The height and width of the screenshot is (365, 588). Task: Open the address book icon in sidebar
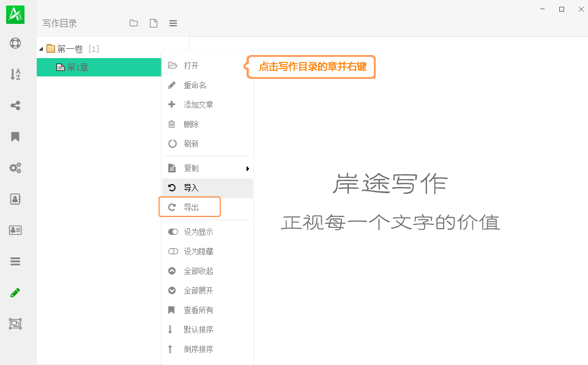pos(15,199)
